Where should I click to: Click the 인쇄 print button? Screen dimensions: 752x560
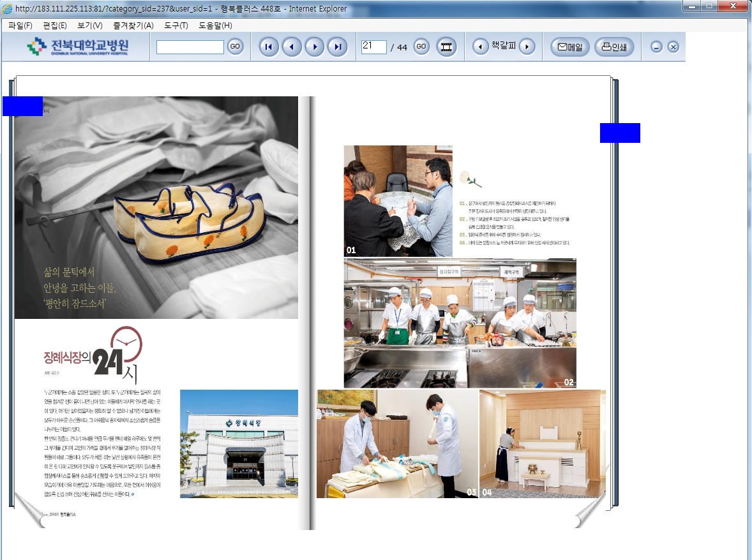[613, 47]
